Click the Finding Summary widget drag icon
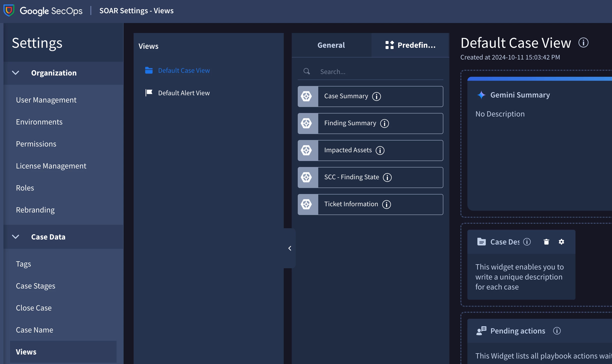 point(307,123)
